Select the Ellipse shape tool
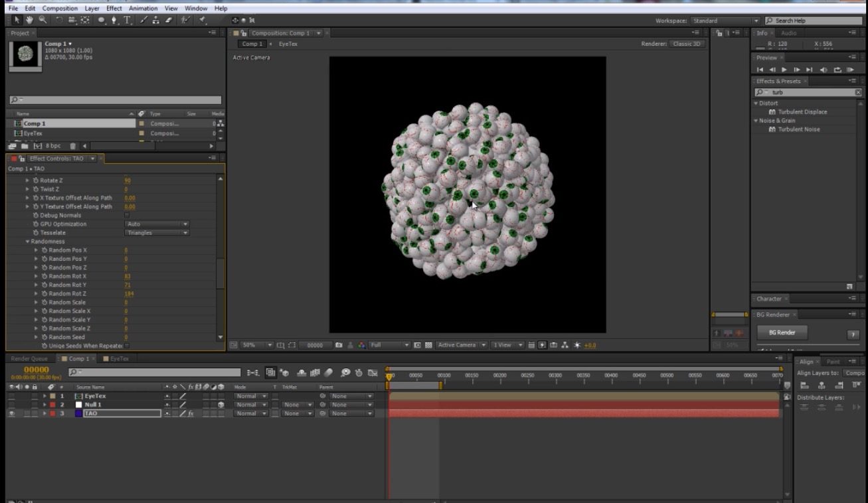This screenshot has height=503, width=868. [102, 20]
